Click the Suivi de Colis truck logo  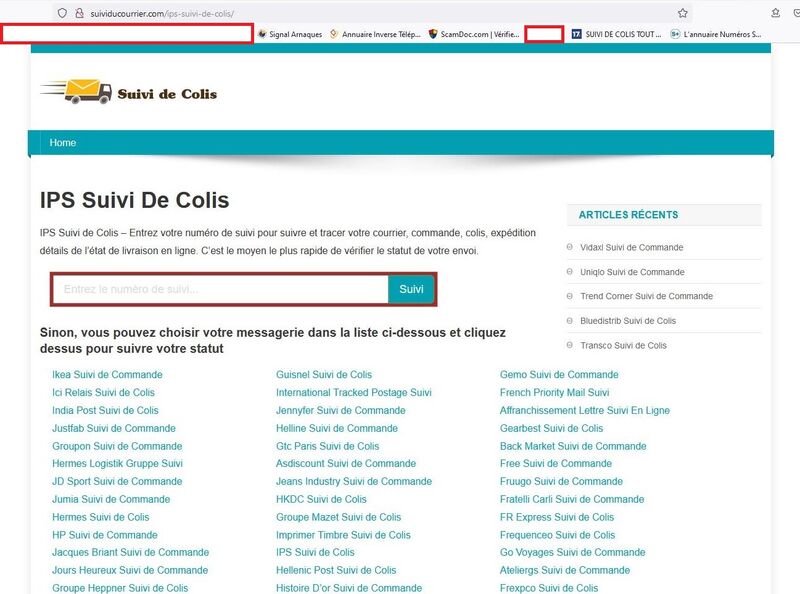[129, 92]
